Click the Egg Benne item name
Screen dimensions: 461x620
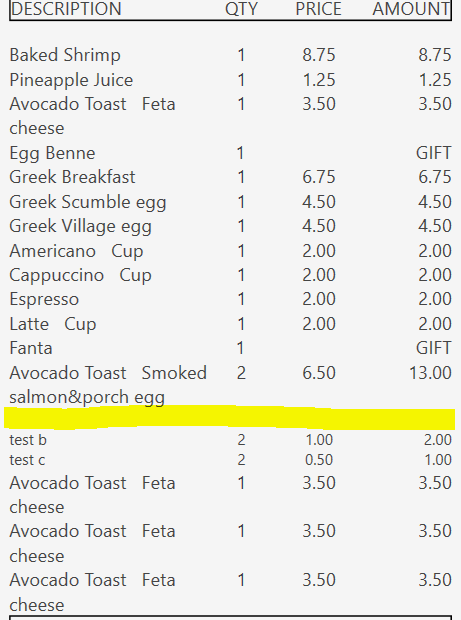coord(52,153)
